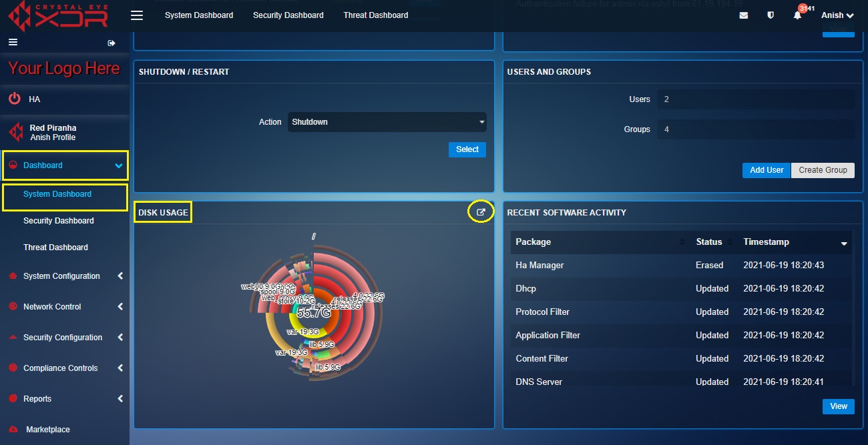The width and height of the screenshot is (868, 445).
Task: Sort table using Status column arrows
Action: pyautogui.click(x=729, y=242)
